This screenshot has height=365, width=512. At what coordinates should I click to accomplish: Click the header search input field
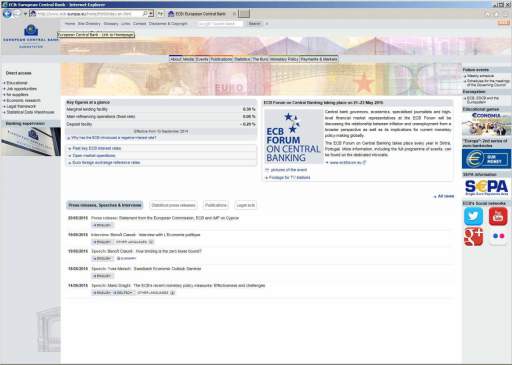(x=220, y=23)
